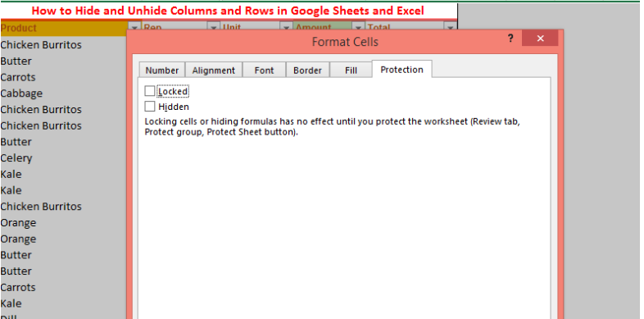This screenshot has height=319, width=644.
Task: Click the Format Cells dialog title bar
Action: [345, 42]
